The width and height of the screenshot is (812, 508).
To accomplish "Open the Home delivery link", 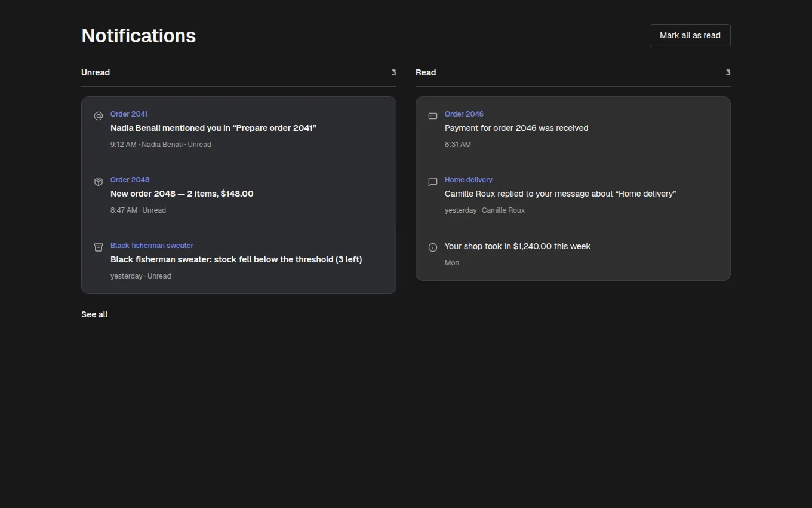I will pyautogui.click(x=469, y=180).
